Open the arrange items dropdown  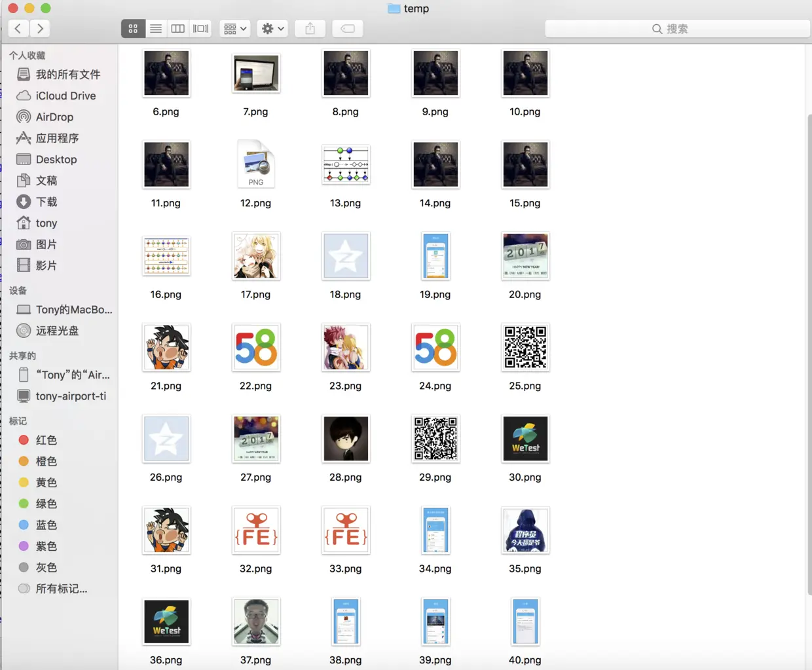pyautogui.click(x=235, y=28)
